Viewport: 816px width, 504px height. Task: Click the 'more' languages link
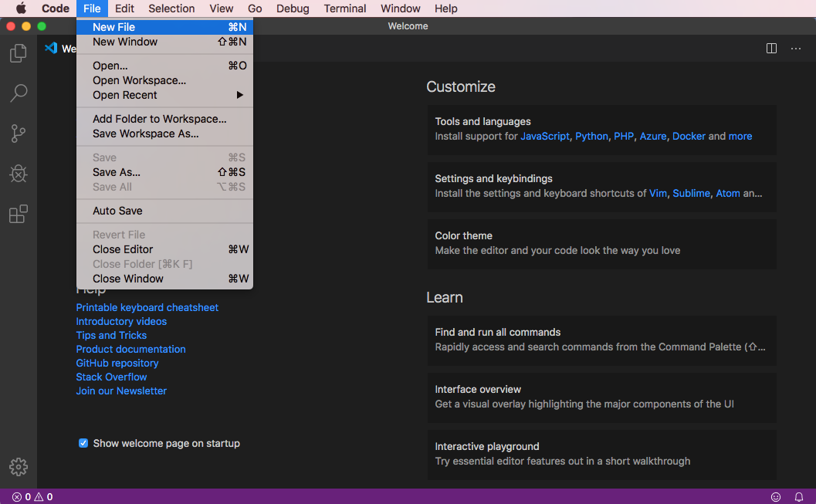pos(740,137)
